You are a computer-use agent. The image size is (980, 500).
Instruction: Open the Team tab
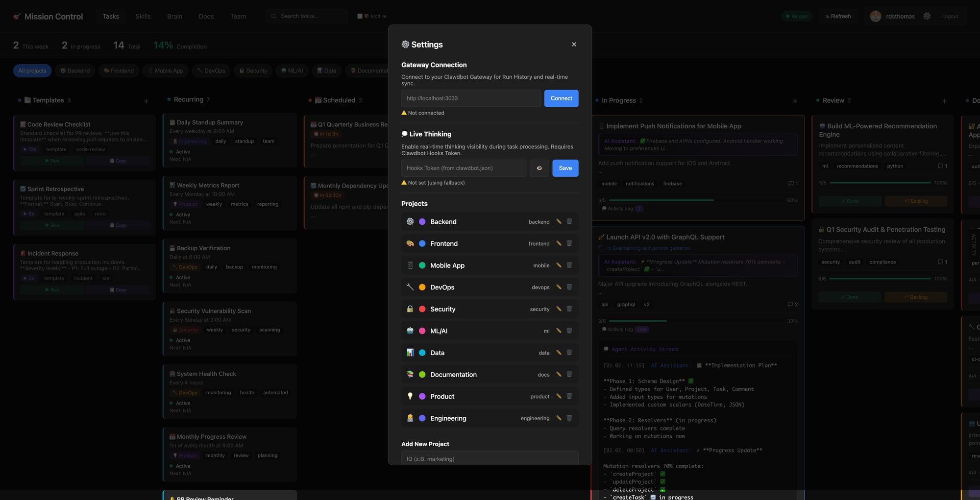click(x=238, y=16)
